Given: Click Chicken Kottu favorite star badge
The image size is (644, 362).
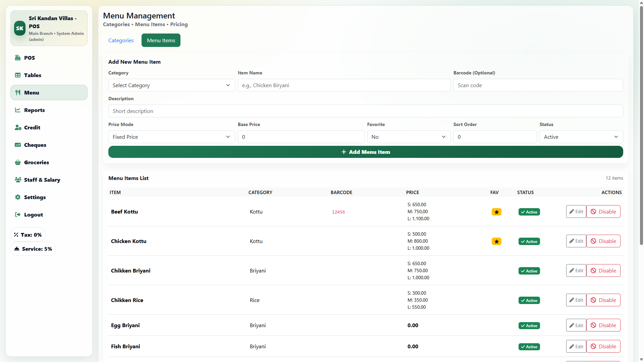Looking at the screenshot, I should tap(496, 241).
